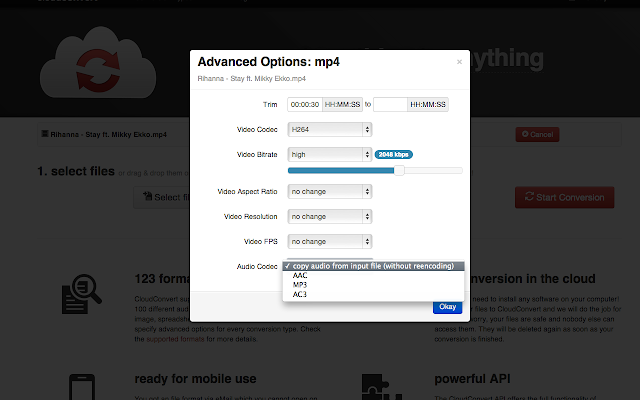The image size is (640, 400).
Task: Close the Advanced Options dialog
Action: pyautogui.click(x=459, y=62)
